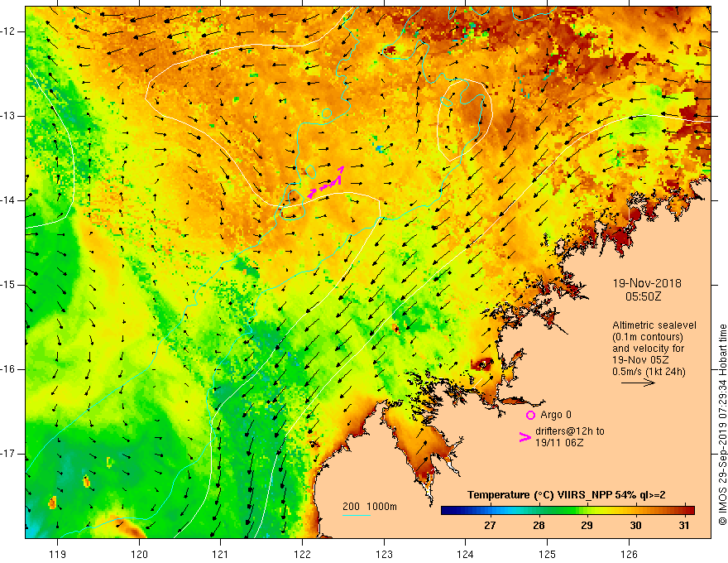The width and height of the screenshot is (728, 563).
Task: Click the -17 latitude axis label
Action: [x=9, y=454]
